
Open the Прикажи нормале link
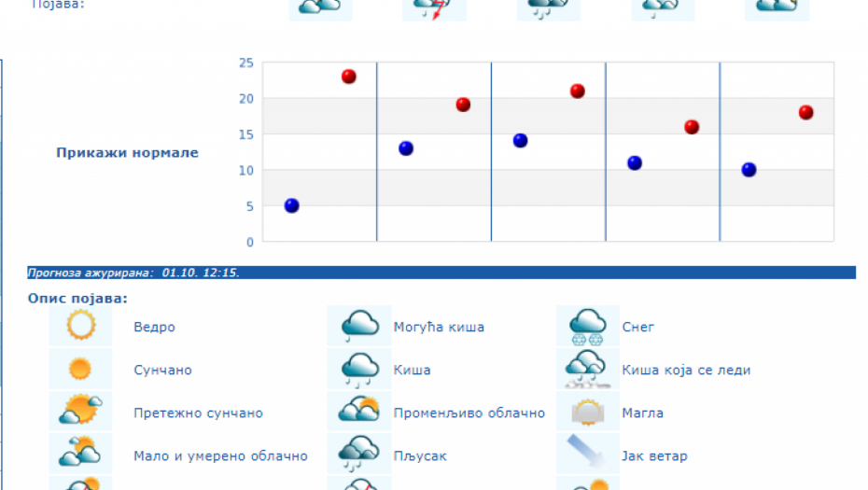(x=127, y=153)
